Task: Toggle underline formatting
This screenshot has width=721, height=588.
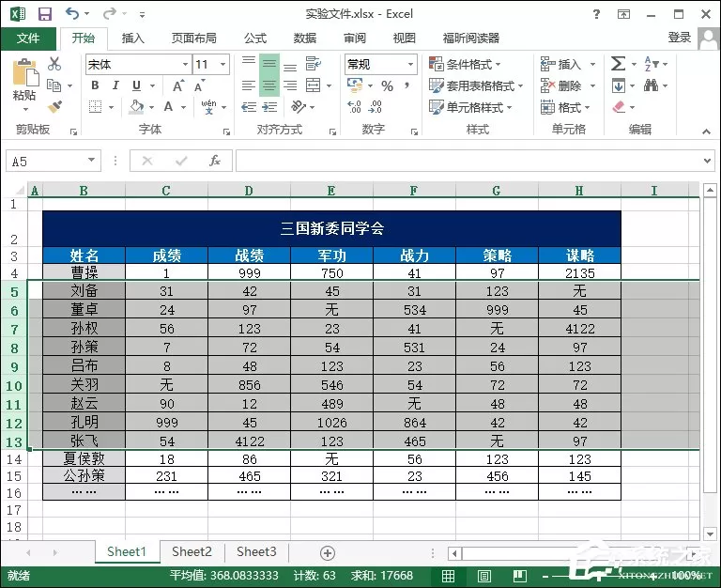Action: tap(136, 85)
